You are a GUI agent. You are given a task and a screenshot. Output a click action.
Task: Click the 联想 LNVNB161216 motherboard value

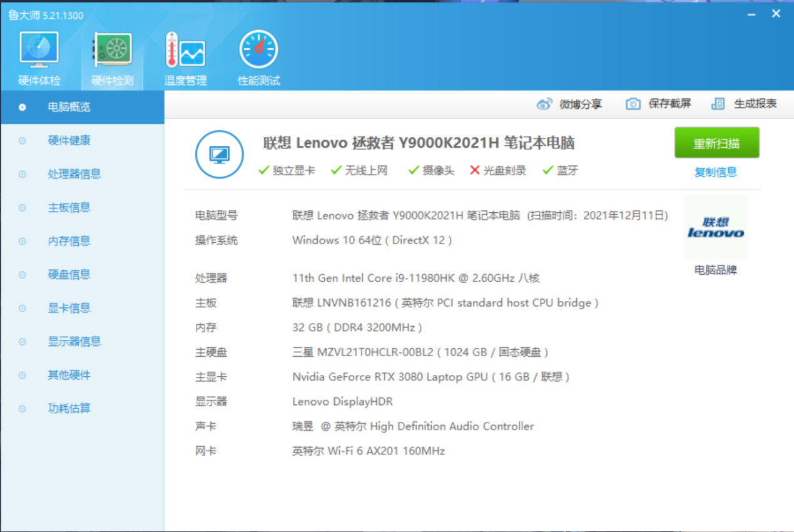pyautogui.click(x=445, y=303)
